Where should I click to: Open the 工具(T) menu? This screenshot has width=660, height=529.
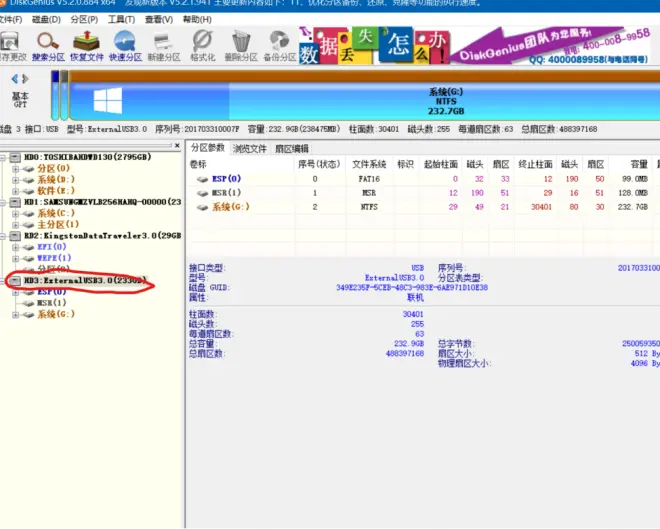click(x=121, y=19)
